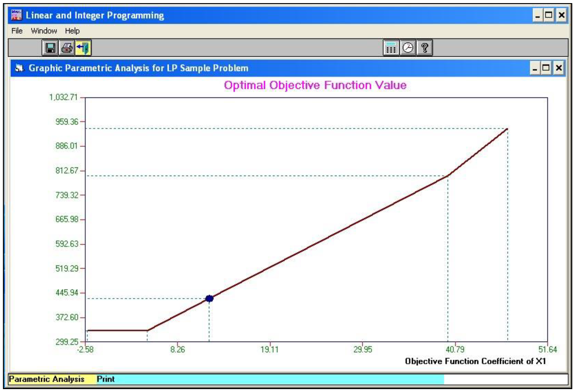Click the blue data point on curve
The height and width of the screenshot is (392, 575).
pyautogui.click(x=209, y=298)
